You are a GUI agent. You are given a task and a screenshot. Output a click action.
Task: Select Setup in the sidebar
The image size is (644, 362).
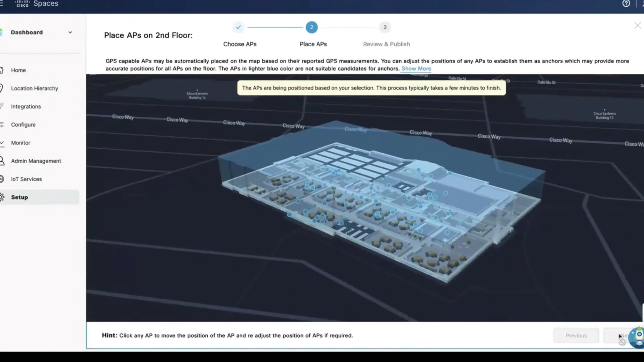tap(40, 197)
